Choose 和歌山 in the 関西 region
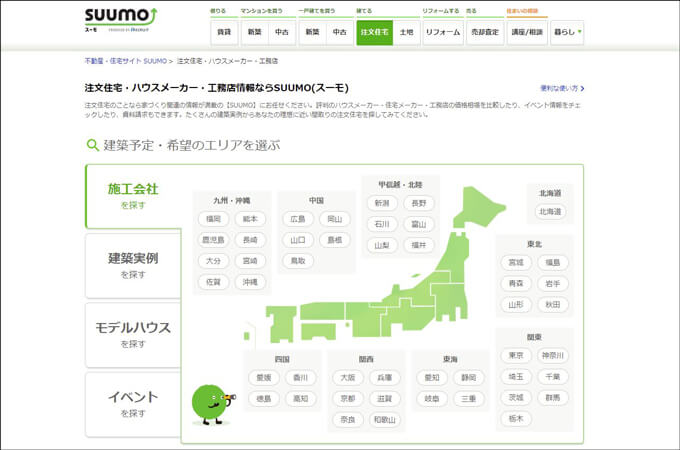The image size is (680, 450). tap(385, 420)
